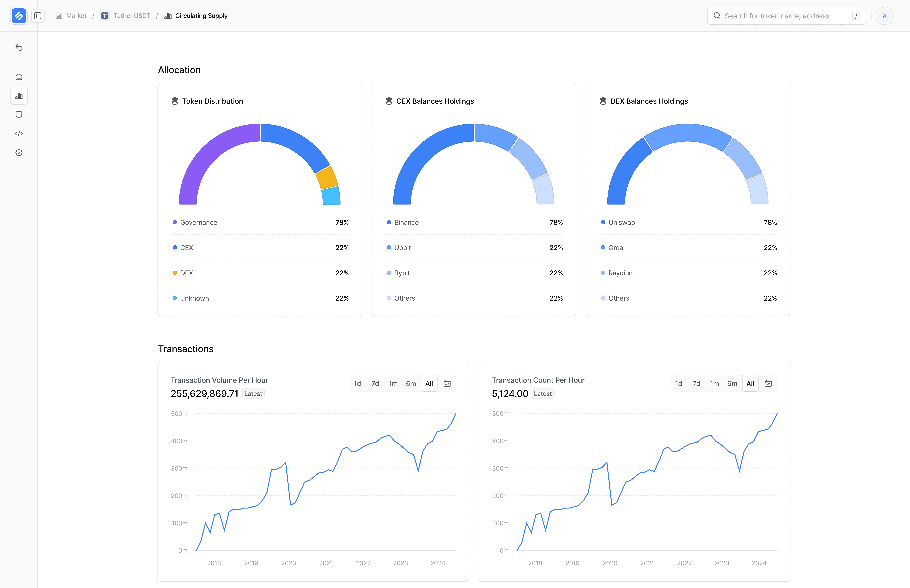Click user avatar A in the header

(884, 16)
